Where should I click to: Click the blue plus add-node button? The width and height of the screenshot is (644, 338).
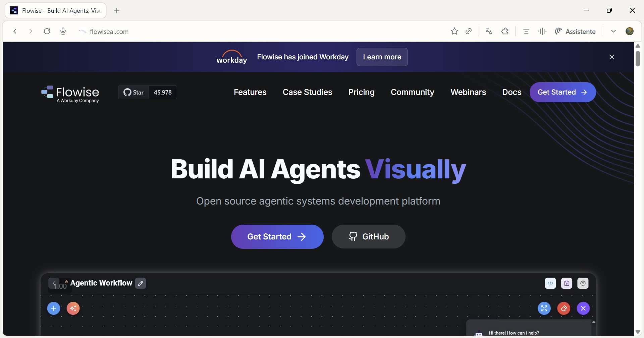54,308
